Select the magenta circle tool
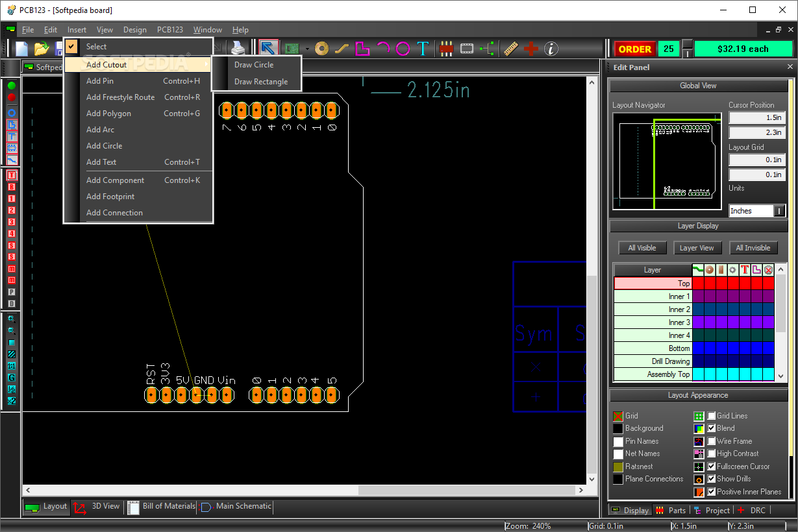 pos(403,48)
